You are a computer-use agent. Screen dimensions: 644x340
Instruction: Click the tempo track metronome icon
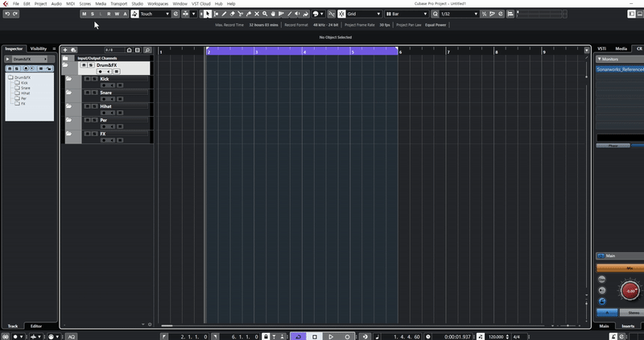(x=481, y=337)
